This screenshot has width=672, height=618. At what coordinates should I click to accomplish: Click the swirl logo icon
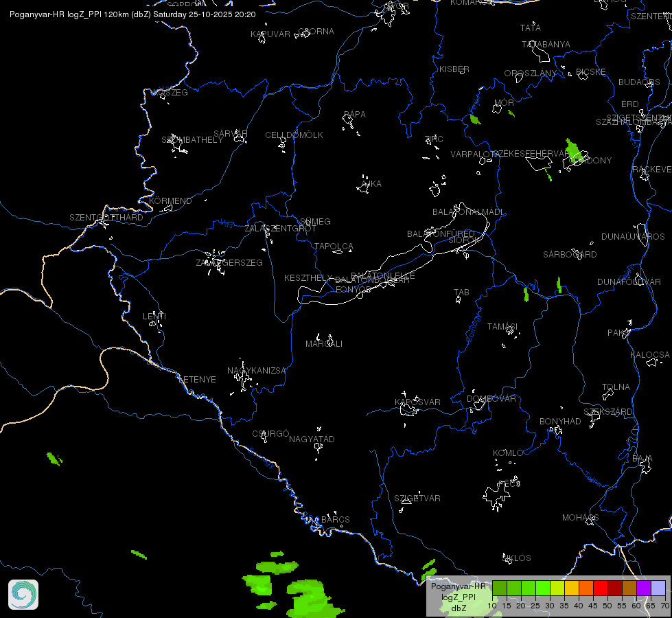pos(23,595)
